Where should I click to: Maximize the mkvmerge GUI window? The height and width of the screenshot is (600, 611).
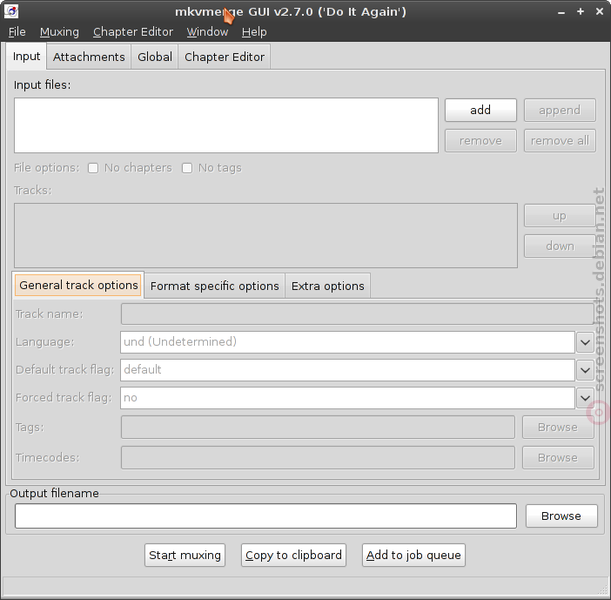click(580, 12)
